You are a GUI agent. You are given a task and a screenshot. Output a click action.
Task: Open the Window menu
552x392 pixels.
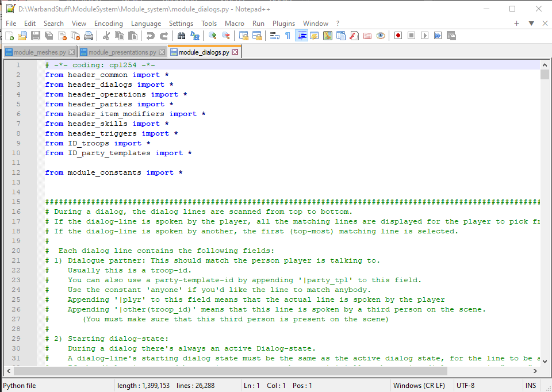click(x=316, y=23)
